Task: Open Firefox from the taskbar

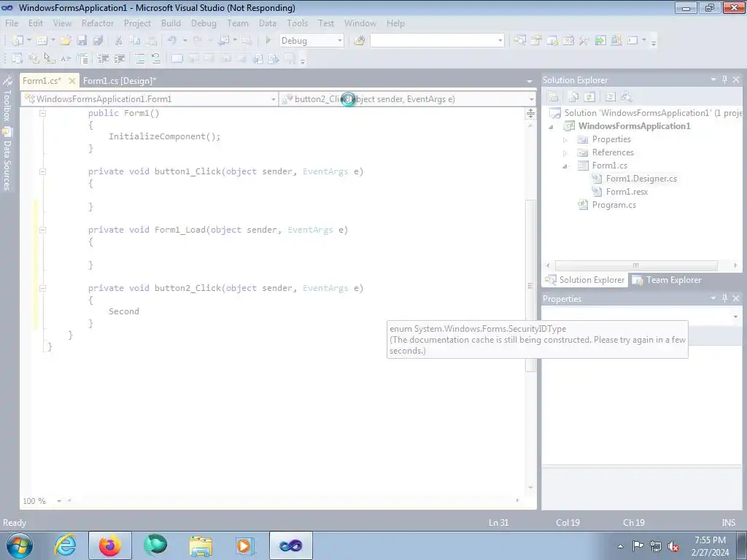Action: 110,545
